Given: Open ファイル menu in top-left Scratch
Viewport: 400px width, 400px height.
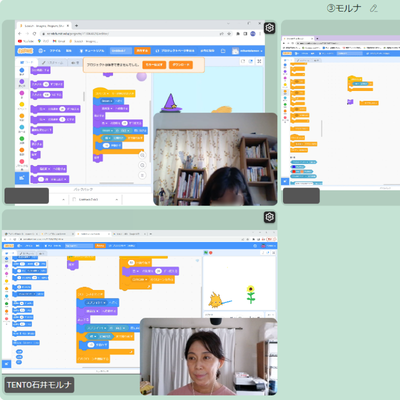Looking at the screenshot, I should tap(55, 51).
